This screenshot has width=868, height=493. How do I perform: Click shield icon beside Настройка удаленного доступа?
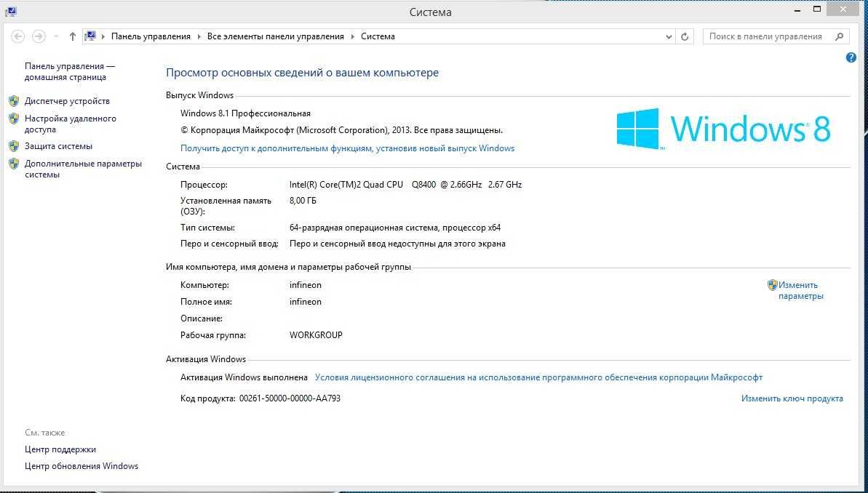(14, 119)
